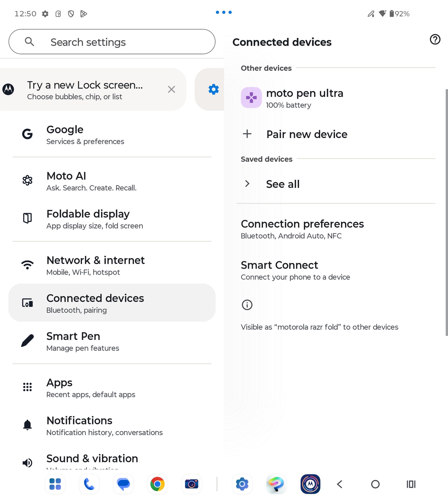Open the Messages app from taskbar
Image resolution: width=448 pixels, height=499 pixels.
click(123, 484)
